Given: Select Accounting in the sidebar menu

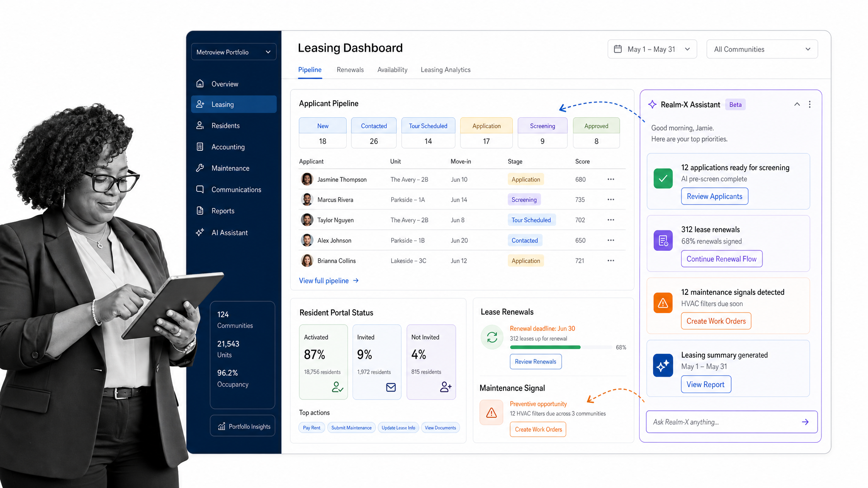Looking at the screenshot, I should 234,147.
